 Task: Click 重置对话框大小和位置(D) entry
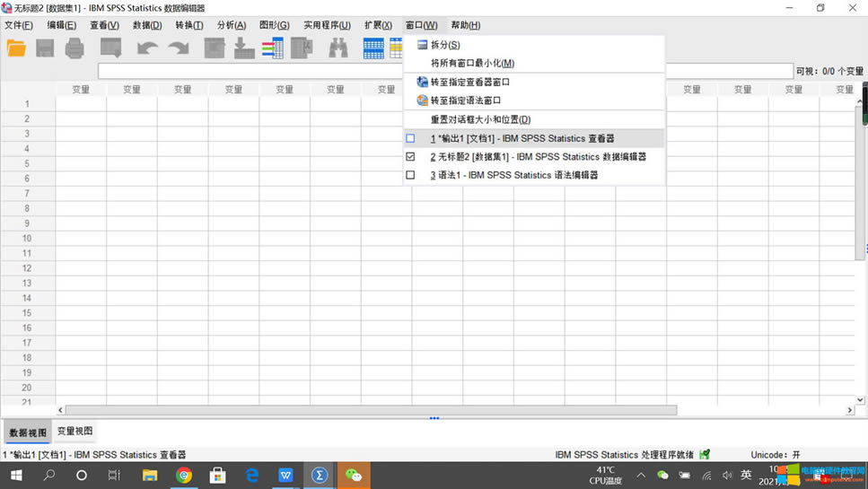[480, 119]
